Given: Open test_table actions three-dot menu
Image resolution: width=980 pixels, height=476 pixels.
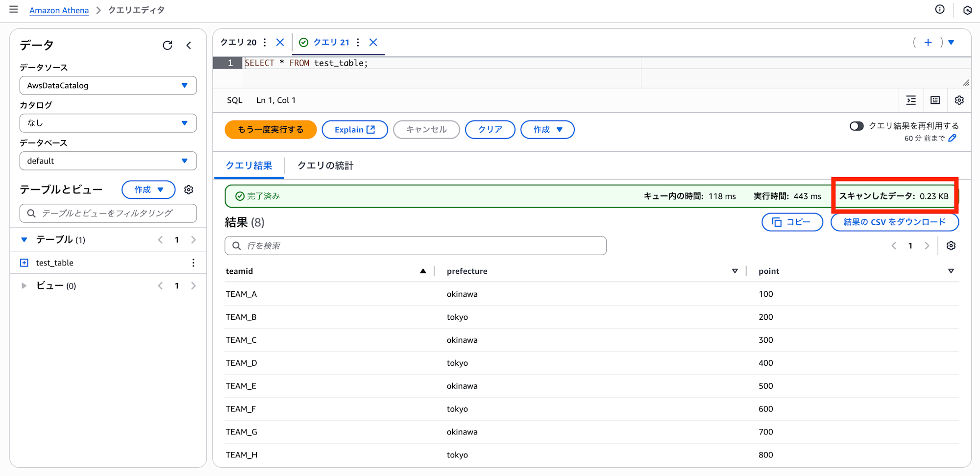Looking at the screenshot, I should coord(194,263).
